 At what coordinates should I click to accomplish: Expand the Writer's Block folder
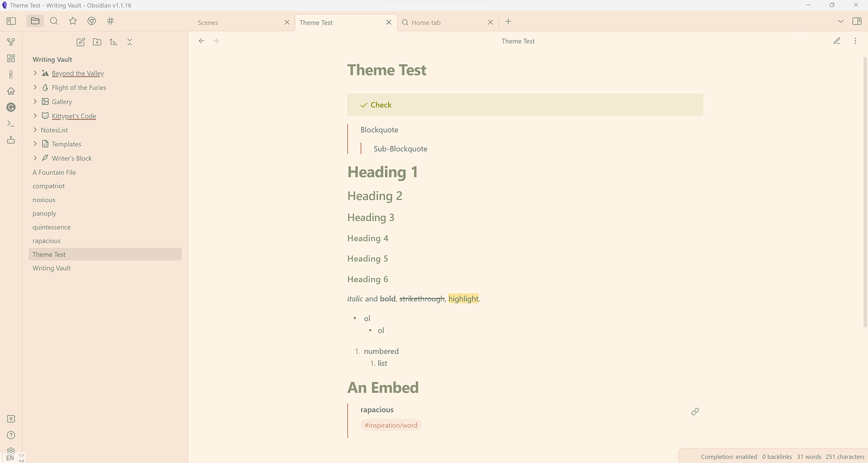[35, 159]
